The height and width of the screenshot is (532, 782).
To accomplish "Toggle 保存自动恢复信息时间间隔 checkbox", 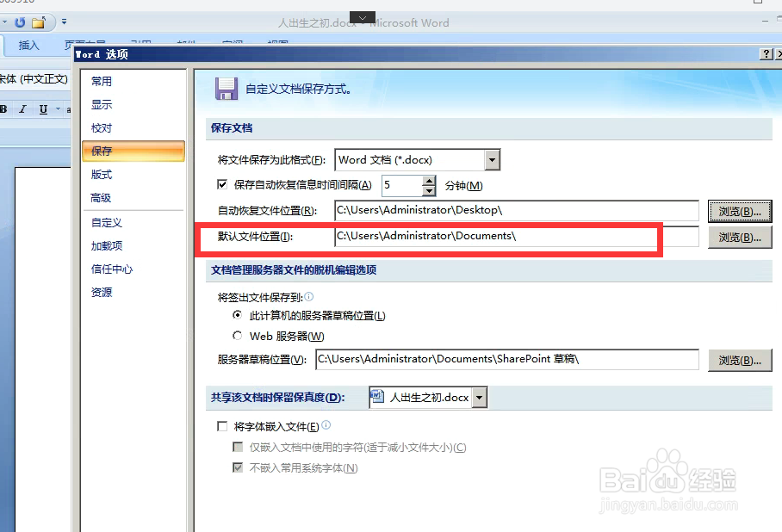I will pyautogui.click(x=222, y=184).
